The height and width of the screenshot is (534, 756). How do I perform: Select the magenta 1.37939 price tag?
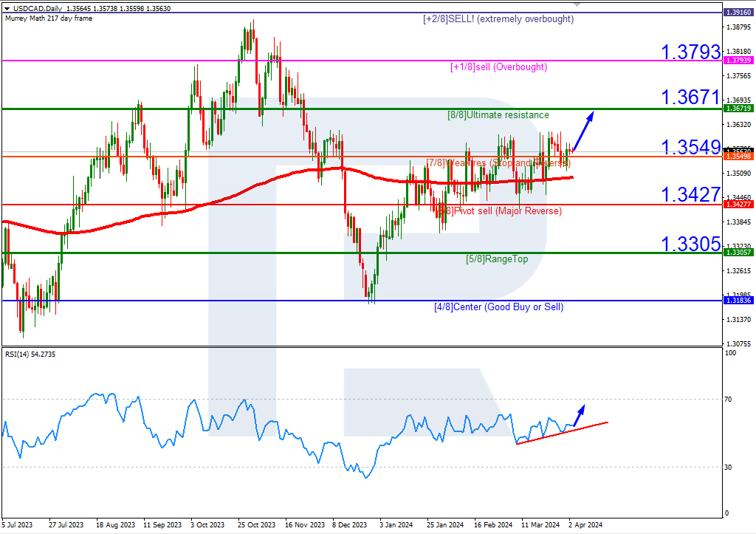738,61
